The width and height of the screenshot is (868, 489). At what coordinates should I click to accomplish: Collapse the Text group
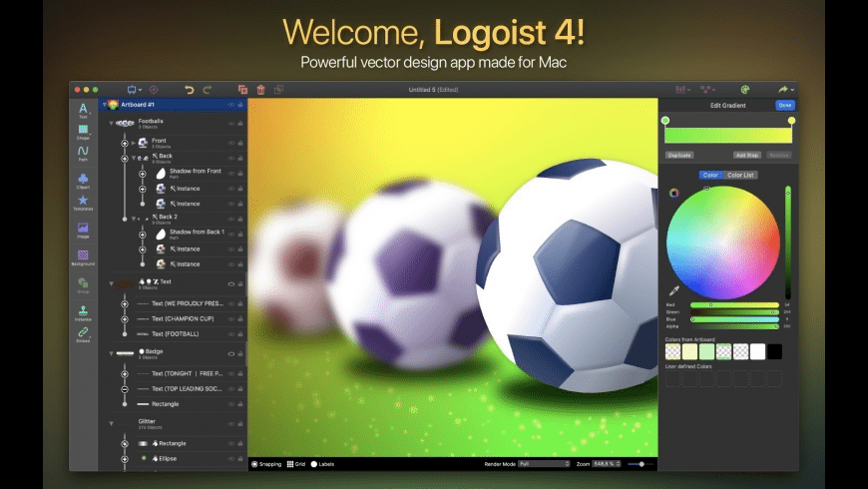coord(112,283)
